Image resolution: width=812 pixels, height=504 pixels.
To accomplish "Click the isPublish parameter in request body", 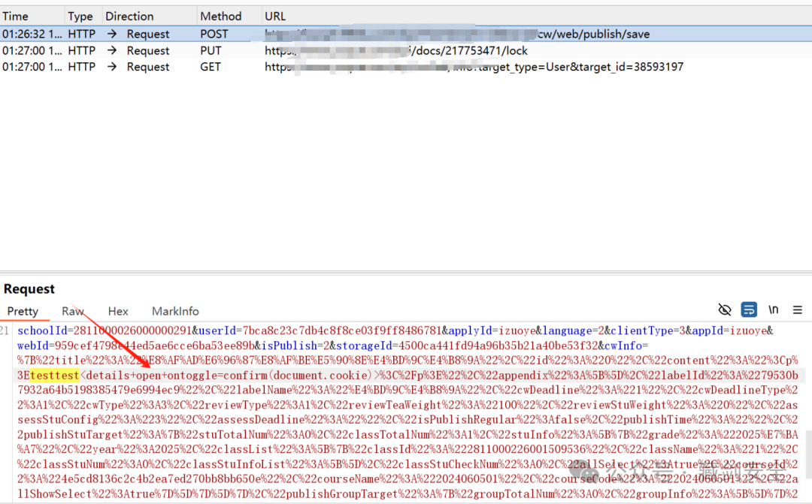I will click(x=289, y=346).
